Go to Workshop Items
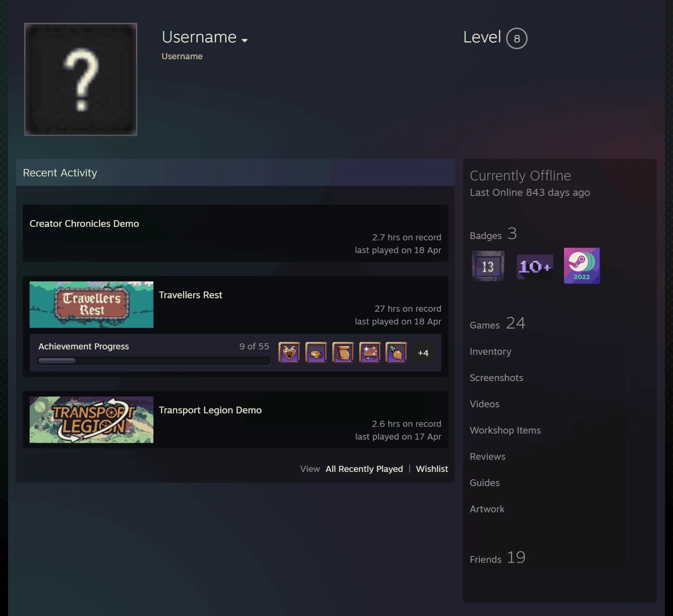The width and height of the screenshot is (673, 616). pos(505,430)
